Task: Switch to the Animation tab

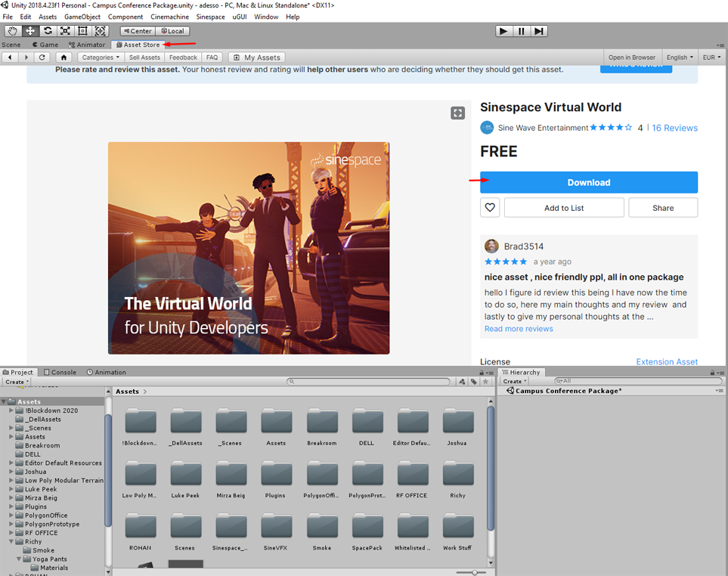Action: (107, 372)
